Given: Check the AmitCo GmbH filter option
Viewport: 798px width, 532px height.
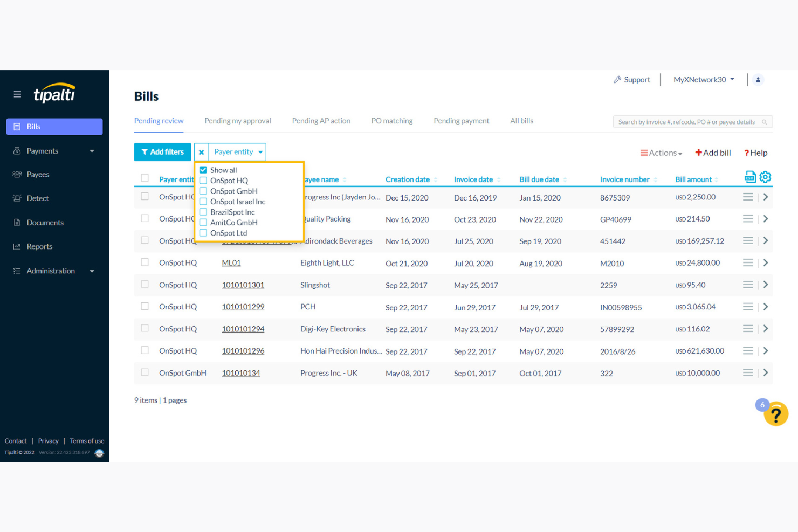Looking at the screenshot, I should (203, 223).
